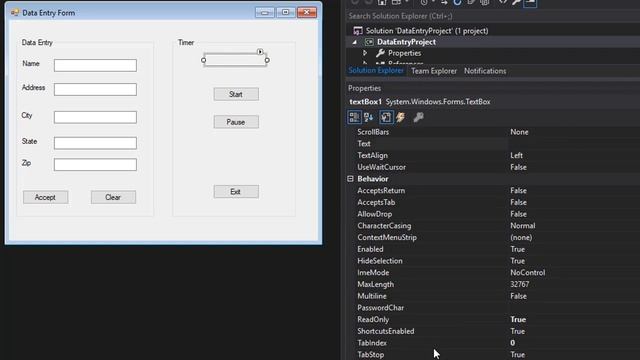
Task: Click Solution Explorer toolbar wrench Properties icon
Action: [x=516, y=2]
